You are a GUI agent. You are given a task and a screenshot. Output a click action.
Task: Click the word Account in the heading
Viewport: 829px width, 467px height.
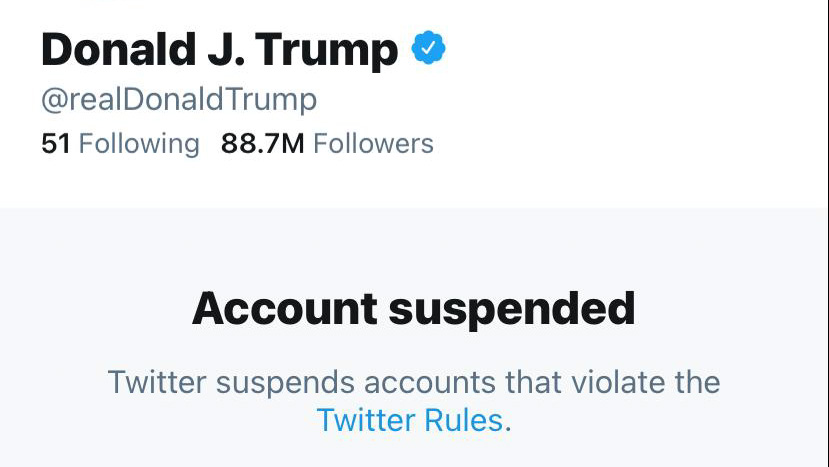click(x=285, y=308)
